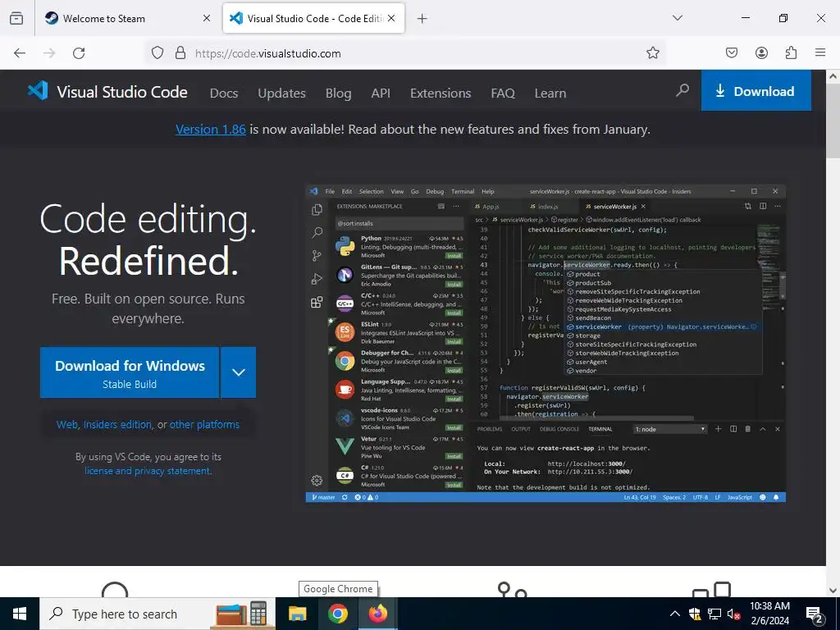This screenshot has width=840, height=630.
Task: Click the VS Code editor screenshot image
Action: pos(546,344)
